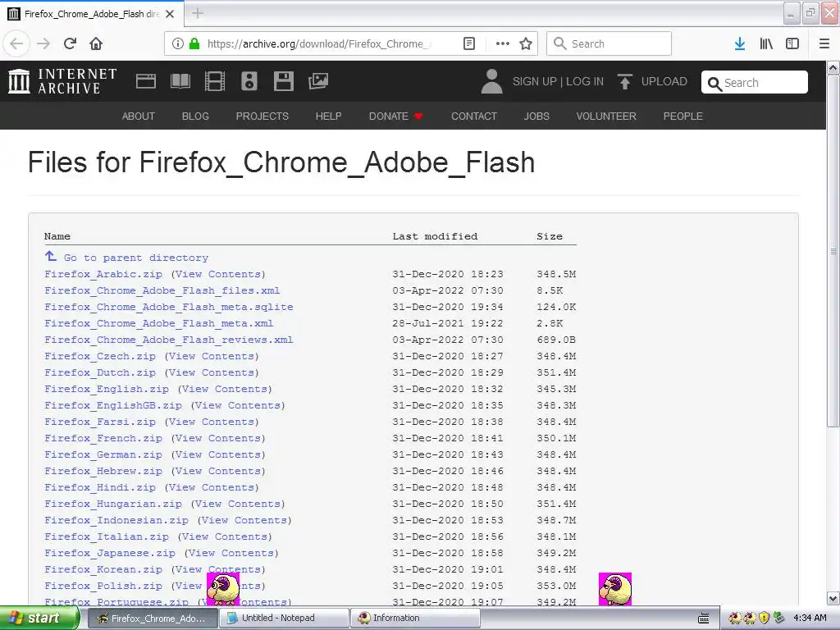Open the Internet Archive software icon

tap(283, 81)
